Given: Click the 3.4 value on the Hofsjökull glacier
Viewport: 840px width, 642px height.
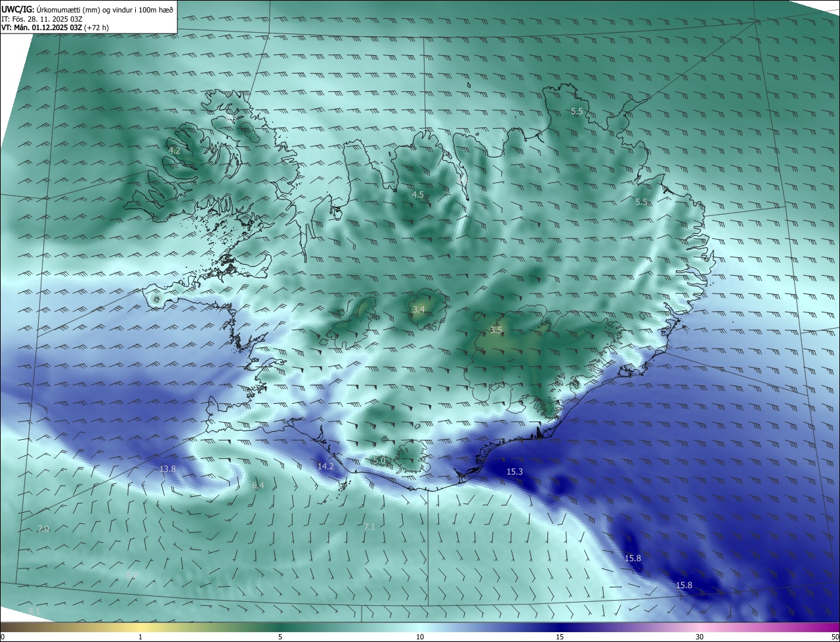Looking at the screenshot, I should click(x=419, y=309).
